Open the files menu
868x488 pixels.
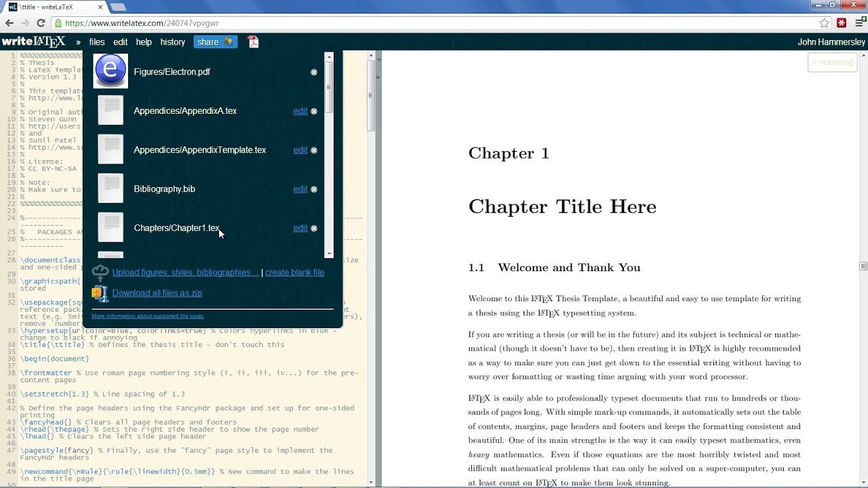tap(97, 42)
